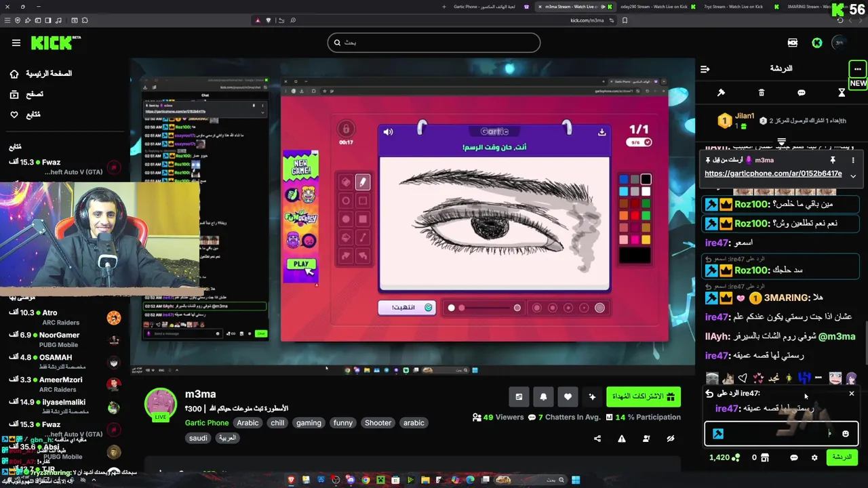Viewport: 868px width, 488px height.
Task: Click the Shooter tag
Action: 378,423
